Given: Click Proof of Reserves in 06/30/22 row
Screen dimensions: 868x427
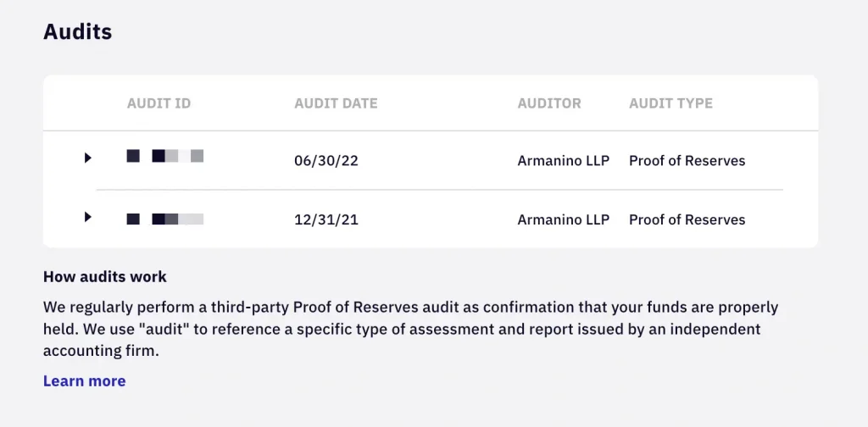Looking at the screenshot, I should click(687, 161).
